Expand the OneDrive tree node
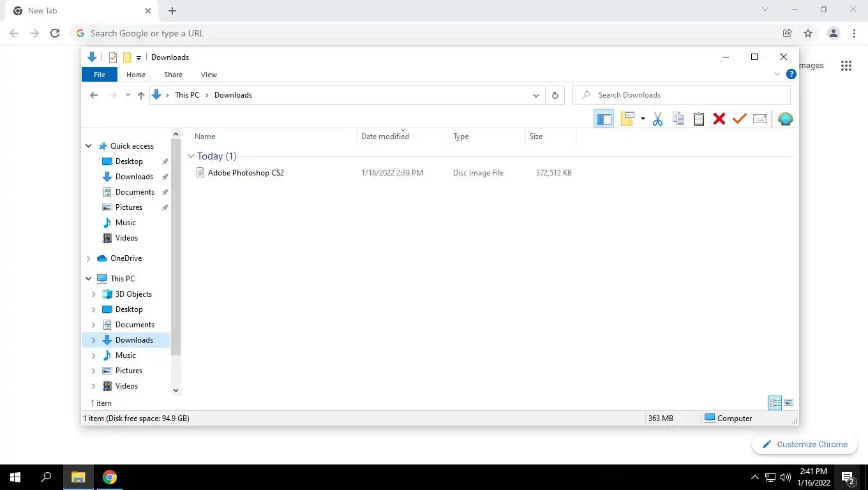868x490 pixels. click(89, 258)
